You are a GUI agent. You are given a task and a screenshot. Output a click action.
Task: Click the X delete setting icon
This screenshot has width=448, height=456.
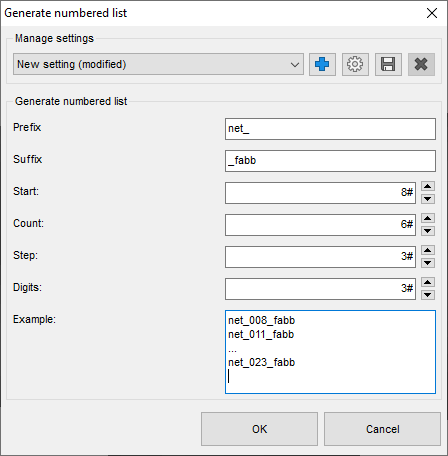421,64
